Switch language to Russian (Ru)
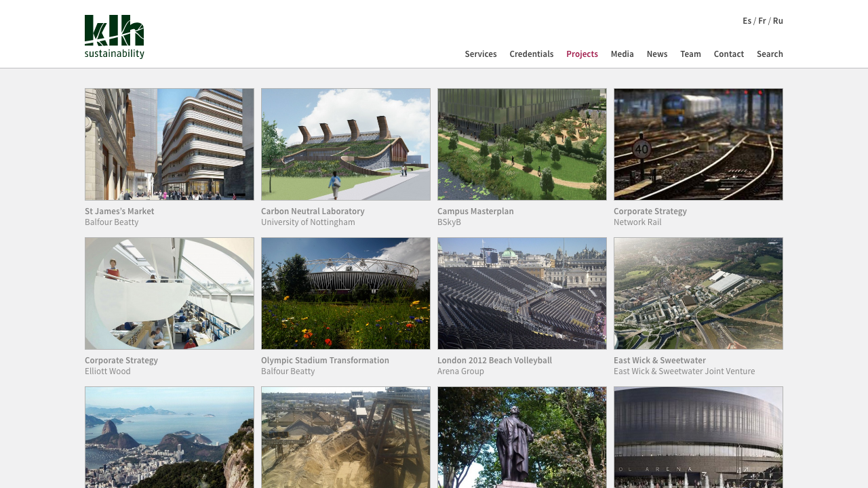This screenshot has width=868, height=488. tap(778, 21)
